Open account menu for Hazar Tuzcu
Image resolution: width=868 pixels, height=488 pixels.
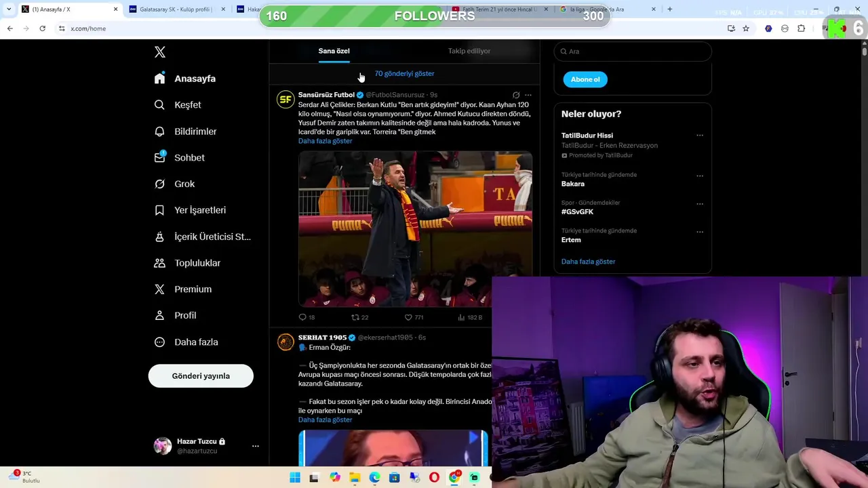(256, 446)
